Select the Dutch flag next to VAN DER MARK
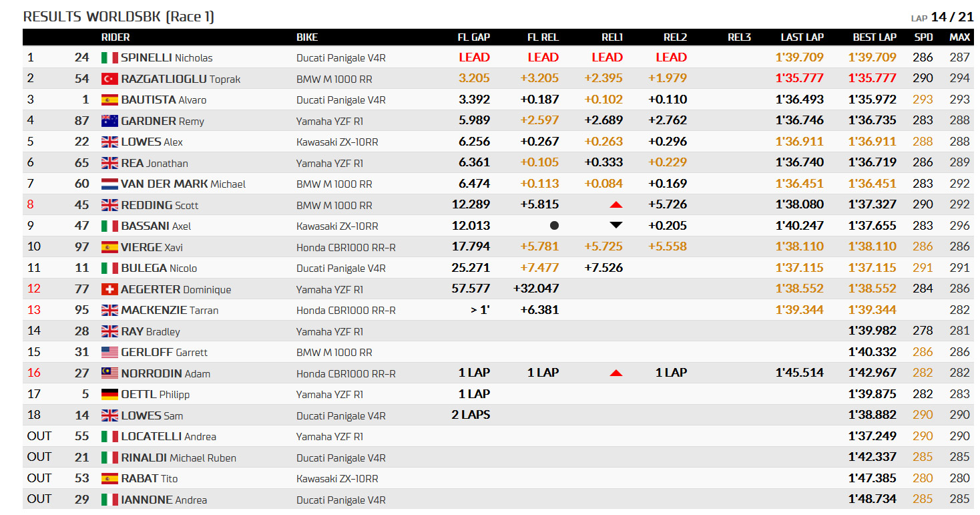 (109, 184)
